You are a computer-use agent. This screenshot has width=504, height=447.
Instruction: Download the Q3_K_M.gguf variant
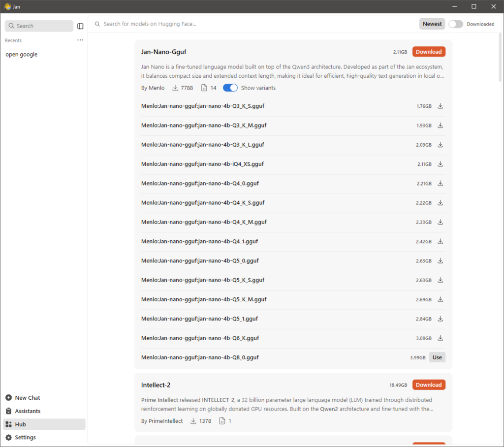coord(441,126)
